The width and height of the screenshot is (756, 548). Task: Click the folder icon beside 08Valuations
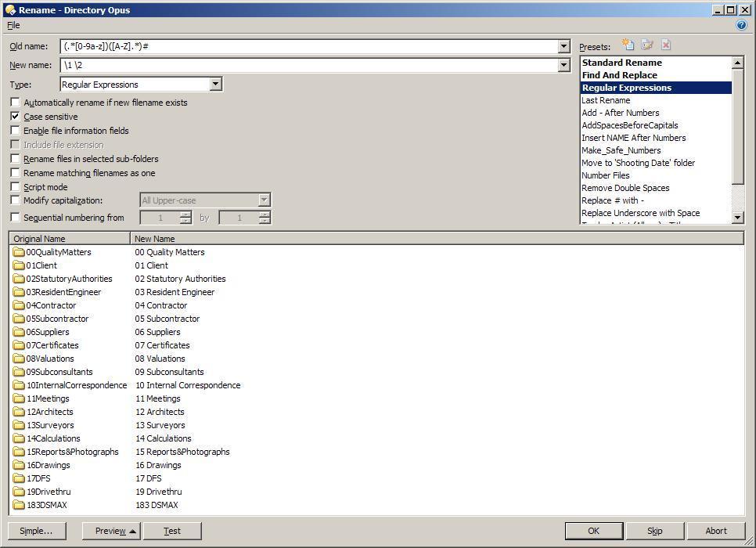point(19,359)
